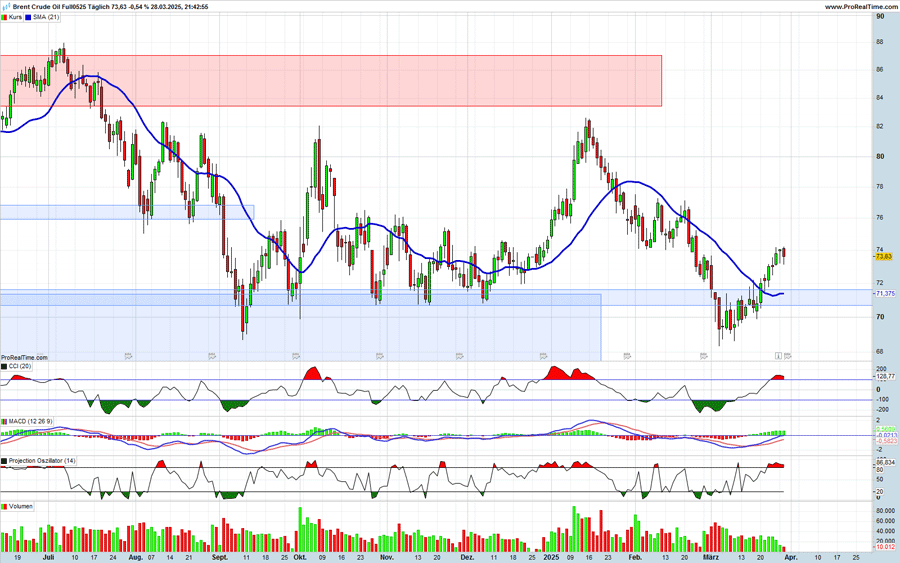Click the CCI (20) indicator legend icon
The image size is (900, 563).
point(4,368)
